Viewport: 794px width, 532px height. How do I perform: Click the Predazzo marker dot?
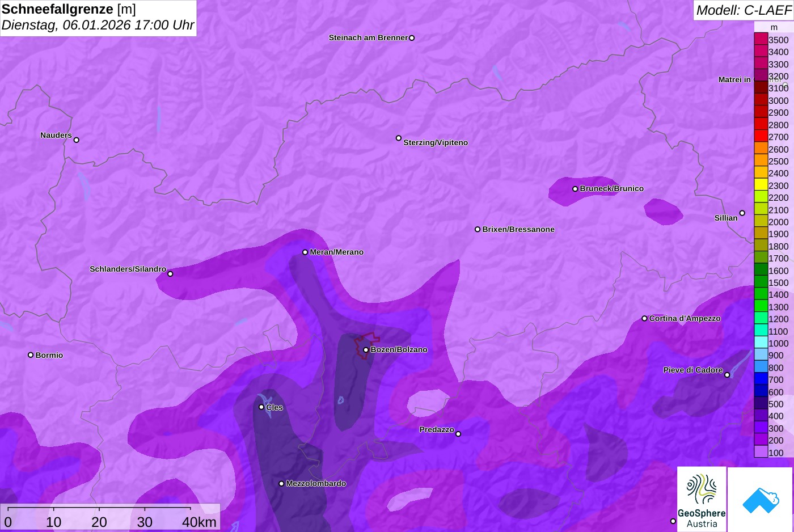pyautogui.click(x=458, y=434)
